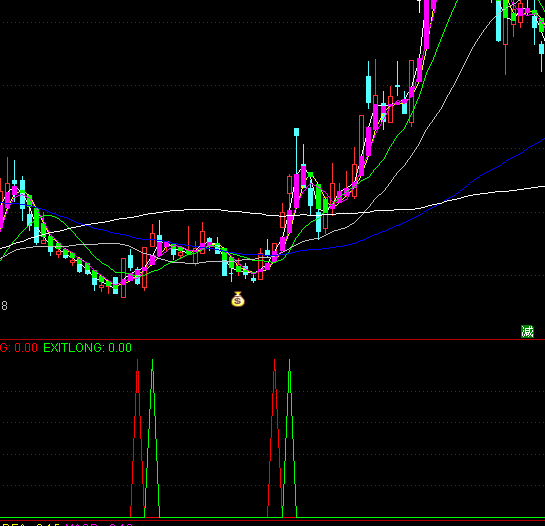Image resolution: width=545 pixels, height=526 pixels.
Task: Click the peak of the second green signal spike
Action: (x=289, y=360)
